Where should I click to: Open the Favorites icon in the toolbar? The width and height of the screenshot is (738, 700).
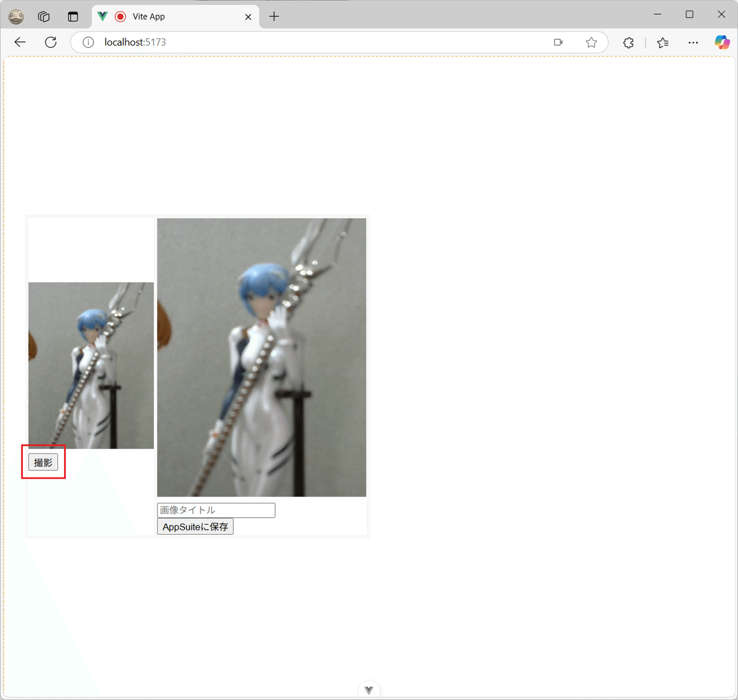(662, 42)
